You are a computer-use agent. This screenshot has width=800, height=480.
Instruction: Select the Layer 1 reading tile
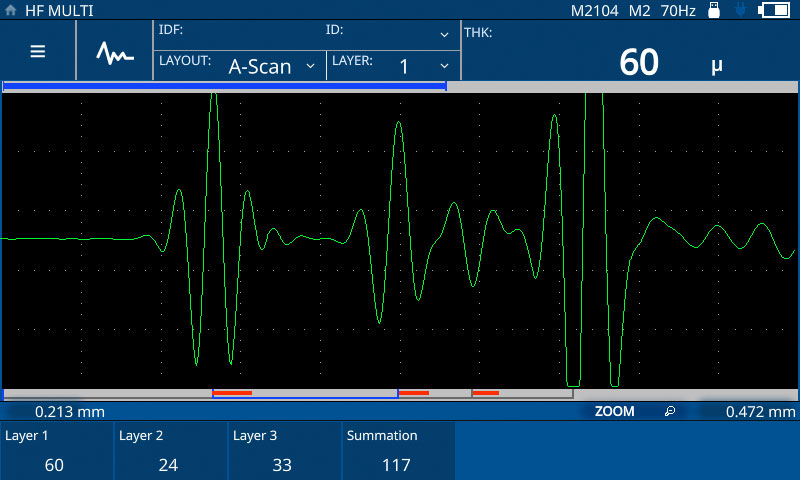(x=57, y=450)
